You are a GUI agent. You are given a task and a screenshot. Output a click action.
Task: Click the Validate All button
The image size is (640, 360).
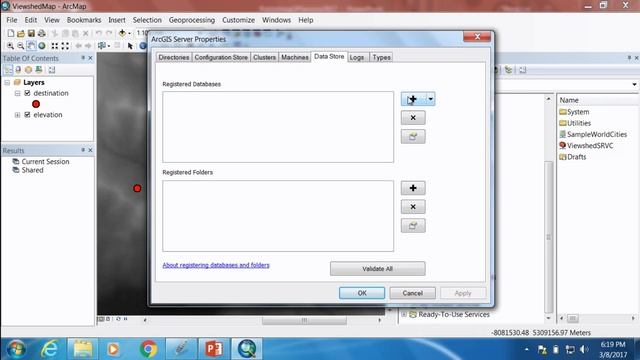[x=378, y=269]
